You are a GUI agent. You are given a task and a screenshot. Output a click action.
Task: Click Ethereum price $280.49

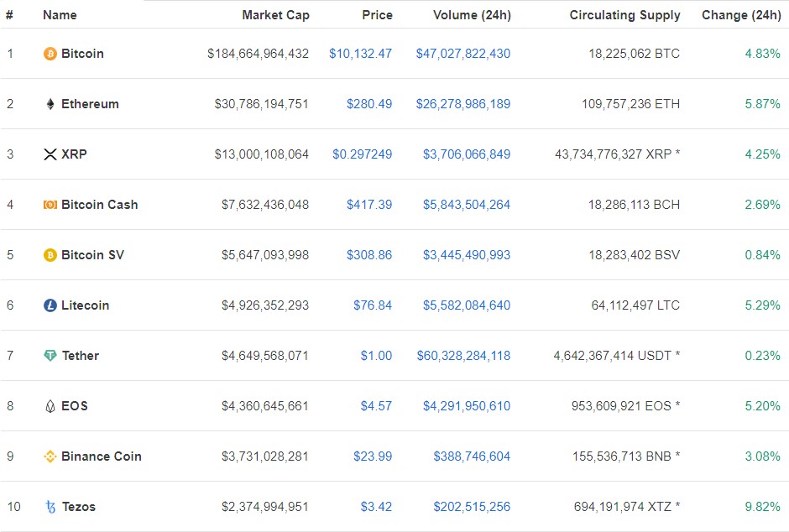pyautogui.click(x=369, y=103)
